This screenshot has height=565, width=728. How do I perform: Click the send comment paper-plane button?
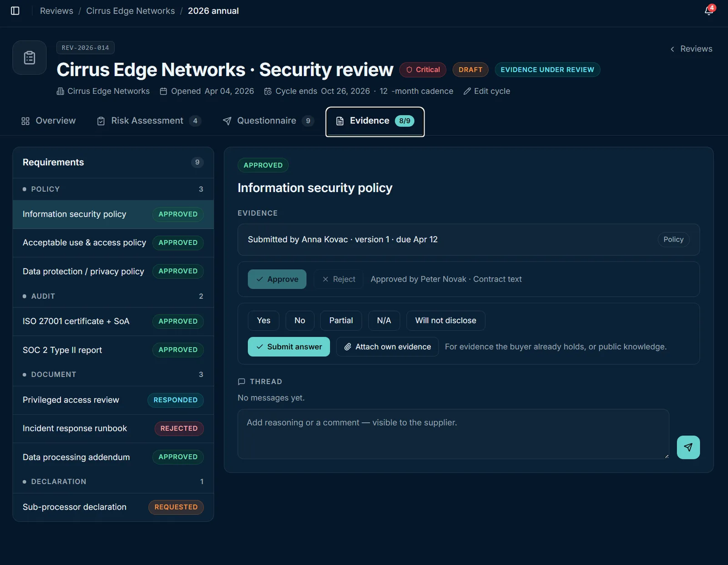click(x=688, y=447)
